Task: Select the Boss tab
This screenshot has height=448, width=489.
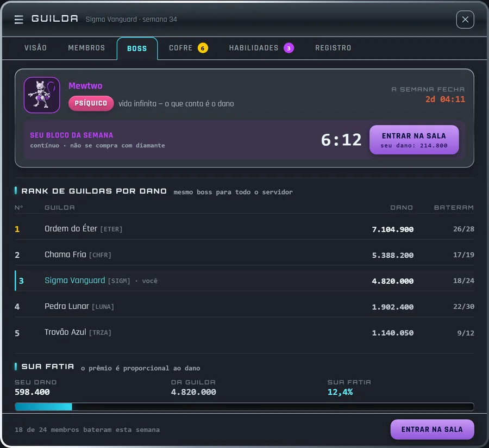Action: pyautogui.click(x=137, y=48)
